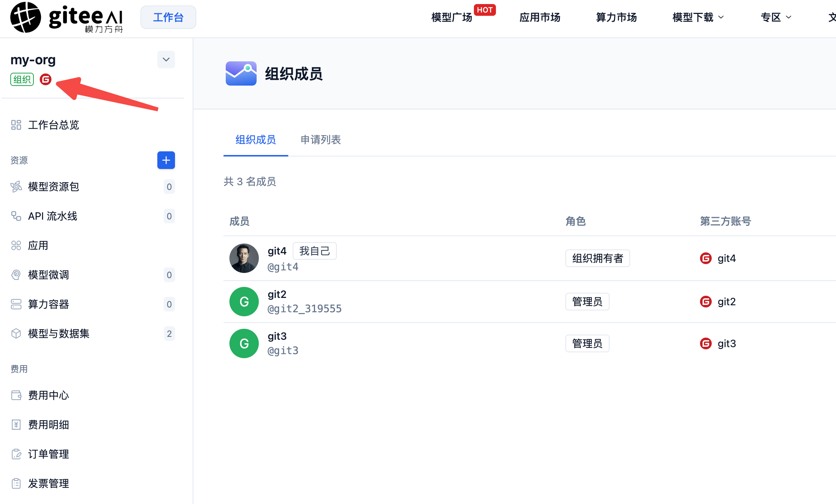Click git3's green G avatar
The width and height of the screenshot is (836, 504).
(244, 343)
